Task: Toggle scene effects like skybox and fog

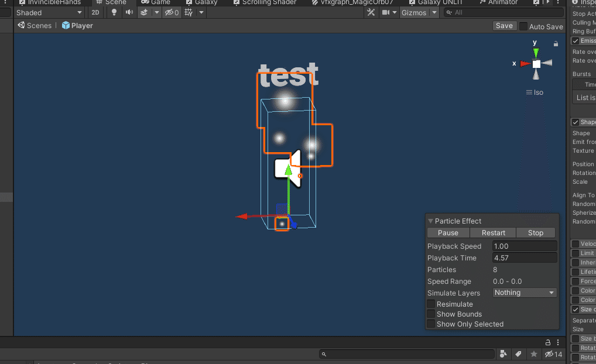Action: [144, 12]
